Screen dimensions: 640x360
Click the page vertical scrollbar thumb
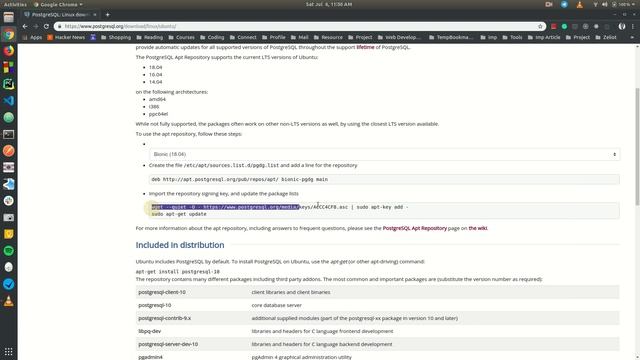tap(637, 147)
